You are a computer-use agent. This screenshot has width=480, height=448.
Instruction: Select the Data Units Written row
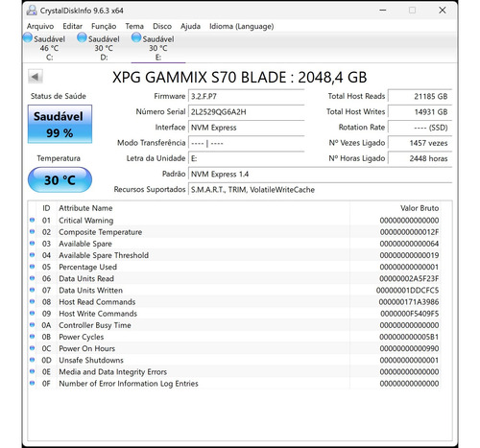tap(234, 291)
